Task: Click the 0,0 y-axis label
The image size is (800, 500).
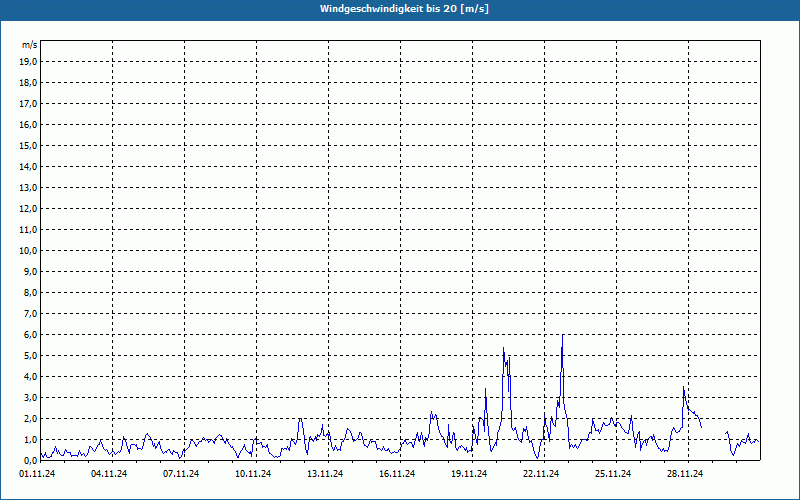Action: tap(31, 460)
